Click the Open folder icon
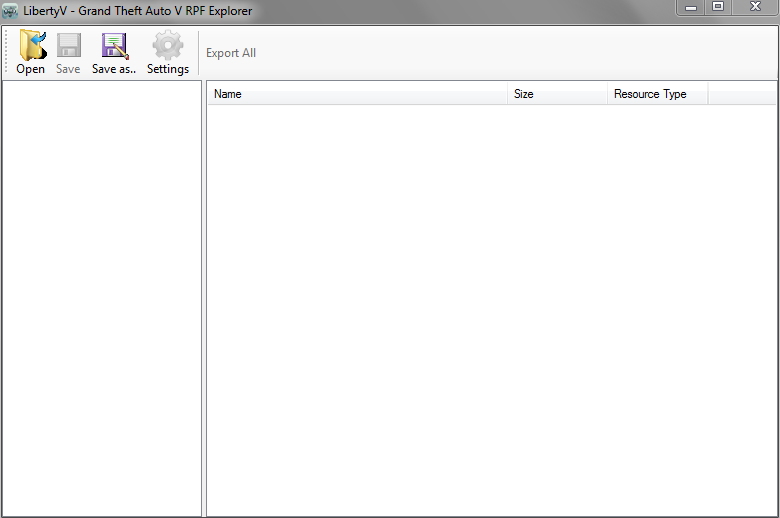The image size is (780, 518). (31, 46)
